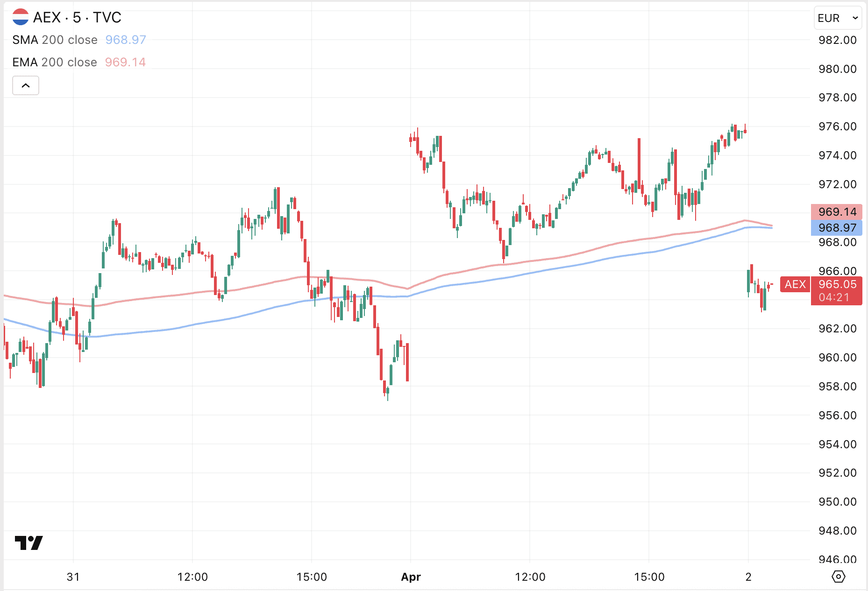Click the pink EMA value 969.14 in legend
The image size is (868, 591).
pyautogui.click(x=125, y=62)
